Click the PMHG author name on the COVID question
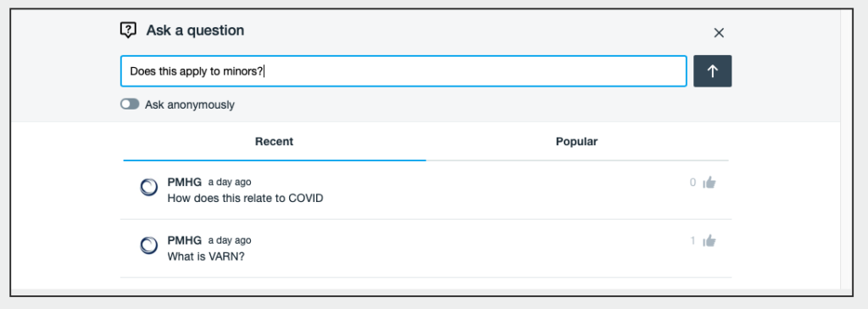 pos(184,182)
